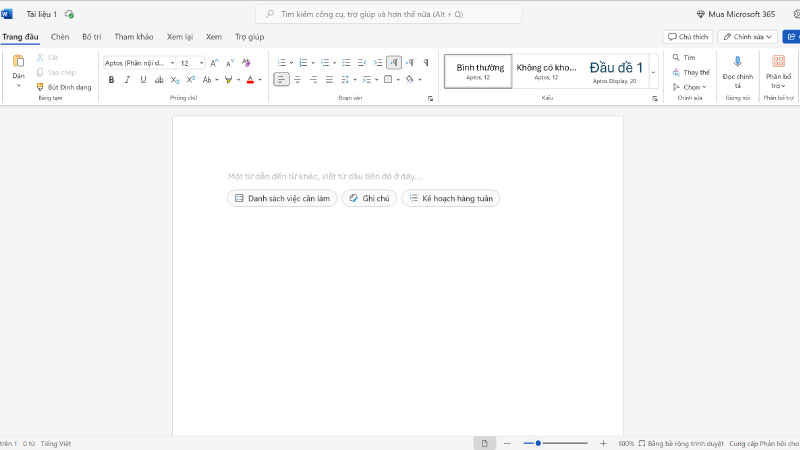Image resolution: width=800 pixels, height=450 pixels.
Task: Switch to the Chèn tab
Action: (60, 37)
